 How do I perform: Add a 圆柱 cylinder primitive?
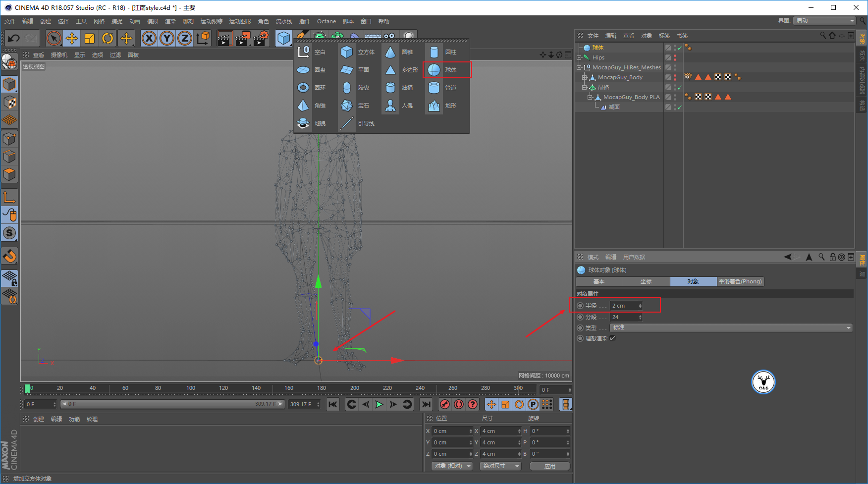443,52
